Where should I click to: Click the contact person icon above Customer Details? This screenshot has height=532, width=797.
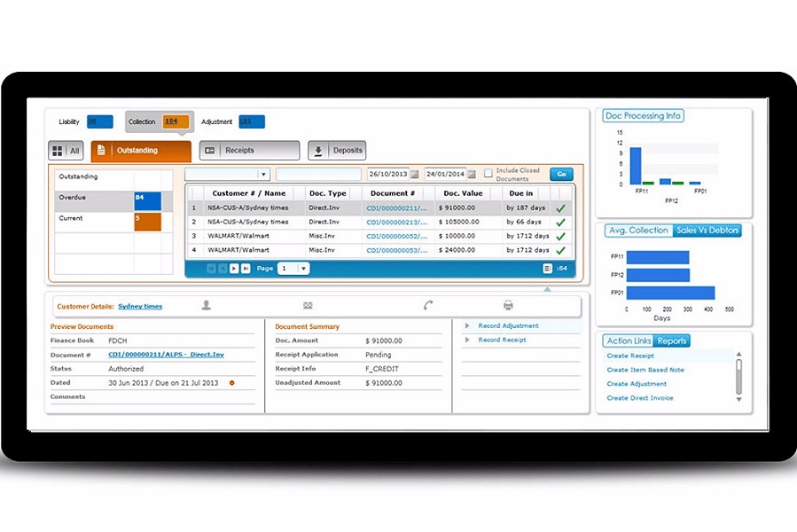click(206, 305)
